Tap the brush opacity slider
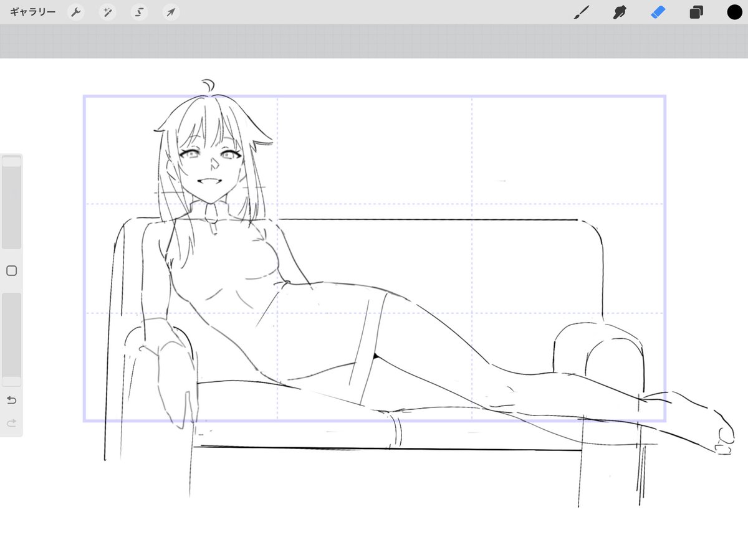The height and width of the screenshot is (560, 748). [x=11, y=339]
